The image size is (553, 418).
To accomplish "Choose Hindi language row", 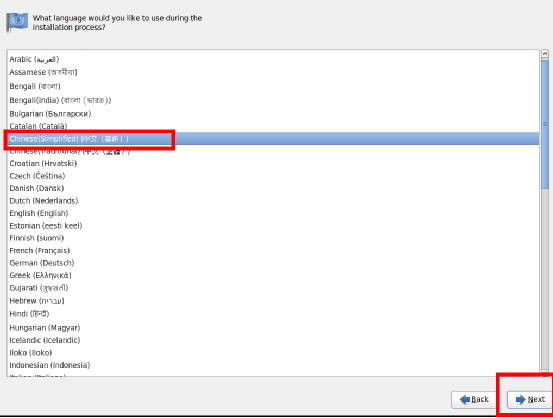I will [273, 314].
